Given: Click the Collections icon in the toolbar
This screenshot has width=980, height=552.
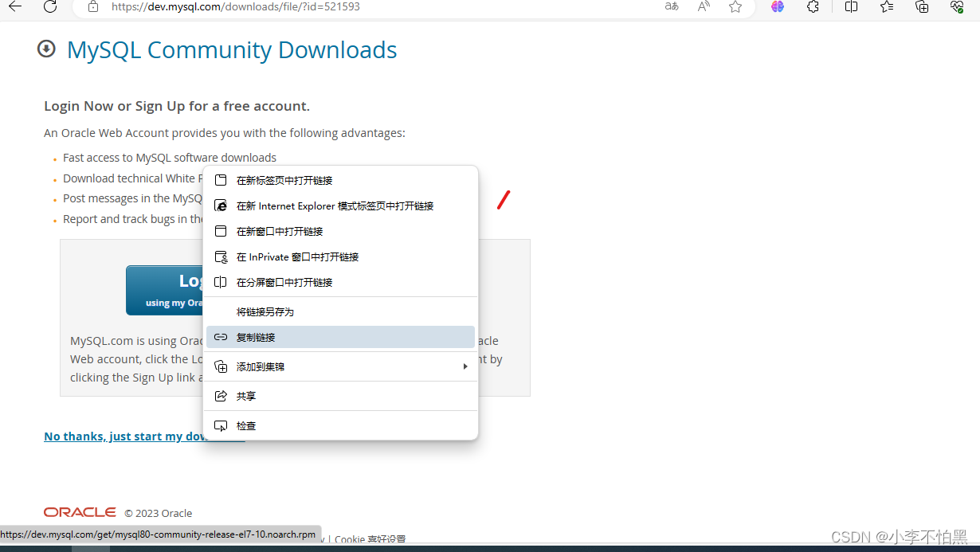Looking at the screenshot, I should 922,8.
